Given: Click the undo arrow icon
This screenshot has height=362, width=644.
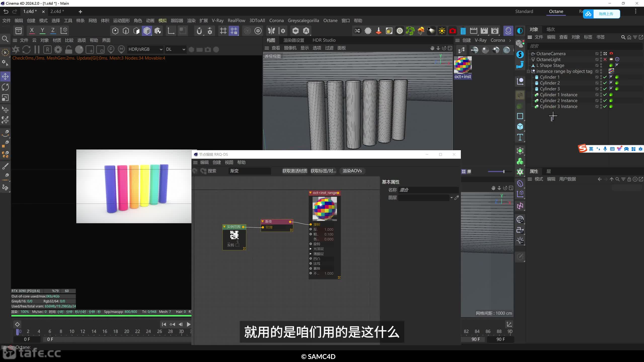Looking at the screenshot, I should [6, 11].
